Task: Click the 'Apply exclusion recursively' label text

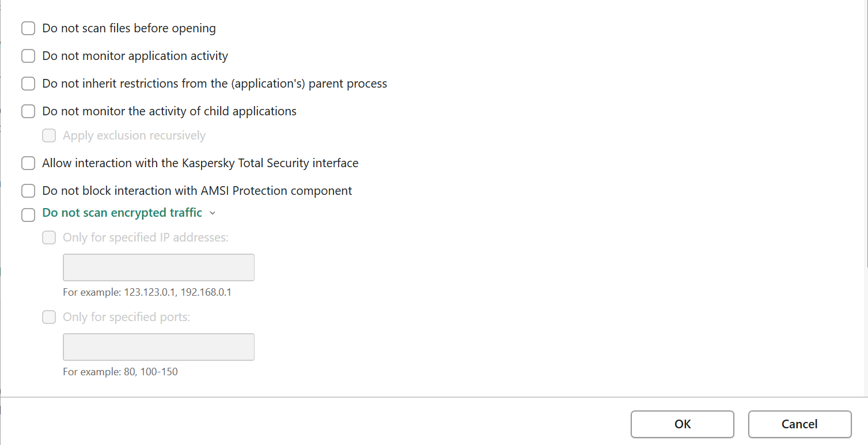Action: 134,135
